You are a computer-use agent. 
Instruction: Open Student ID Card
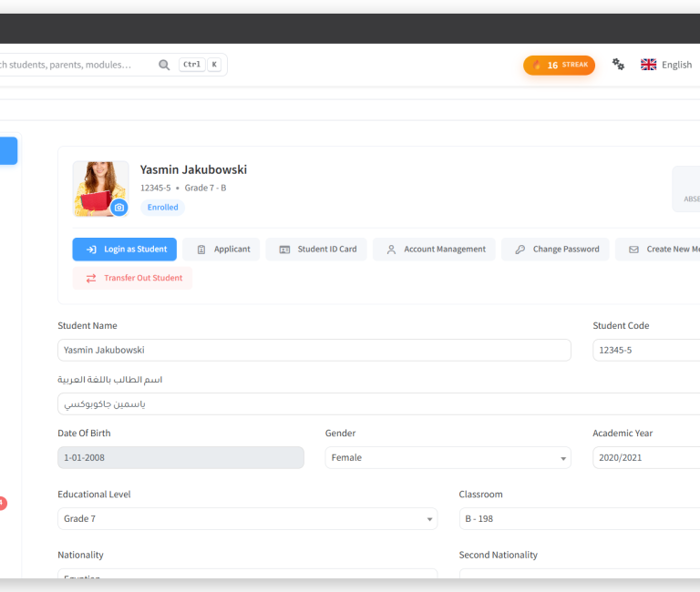click(x=316, y=250)
